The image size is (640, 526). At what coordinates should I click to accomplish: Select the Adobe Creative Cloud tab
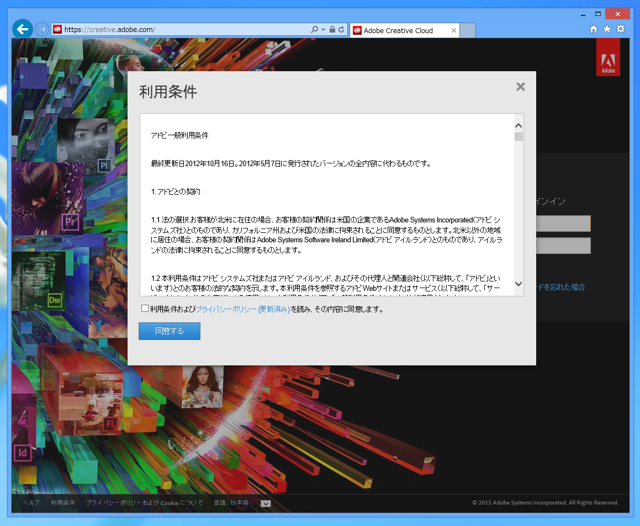click(404, 30)
